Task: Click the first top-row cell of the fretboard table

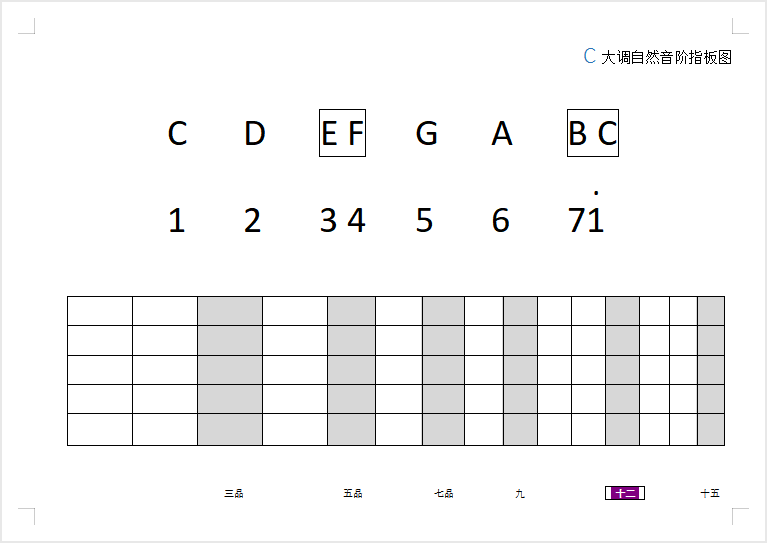Action: tap(100, 311)
